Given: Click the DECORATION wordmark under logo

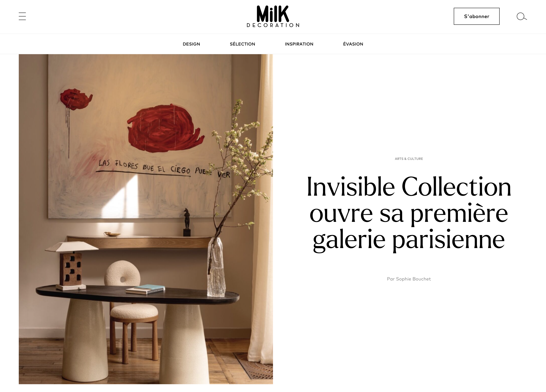Looking at the screenshot, I should coord(273,25).
